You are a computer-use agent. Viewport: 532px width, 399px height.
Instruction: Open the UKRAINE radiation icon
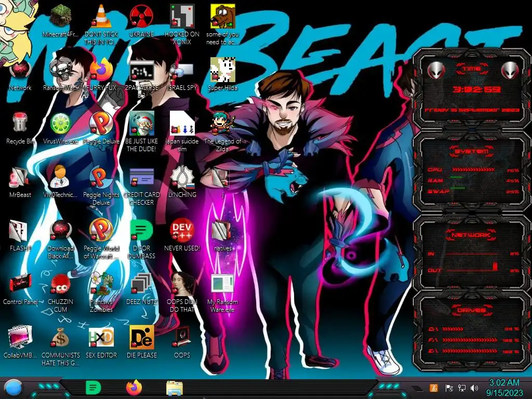click(x=141, y=16)
